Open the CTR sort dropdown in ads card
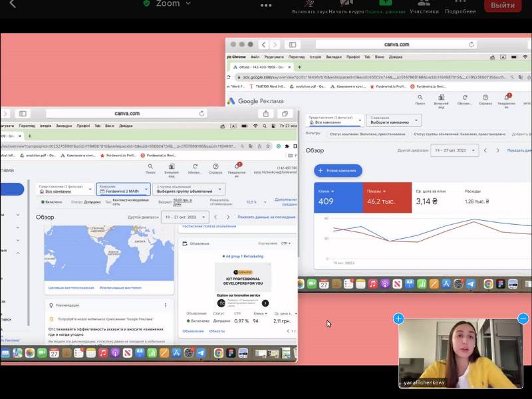 286,243
